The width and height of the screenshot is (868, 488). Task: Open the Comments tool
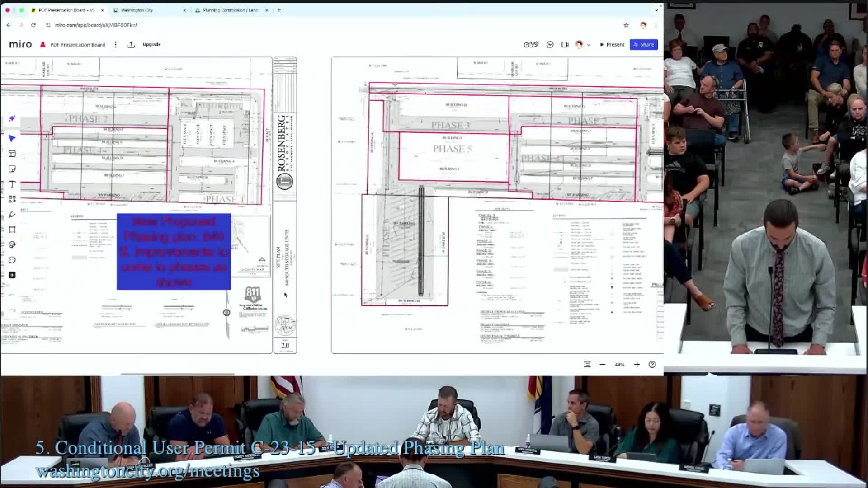(12, 259)
